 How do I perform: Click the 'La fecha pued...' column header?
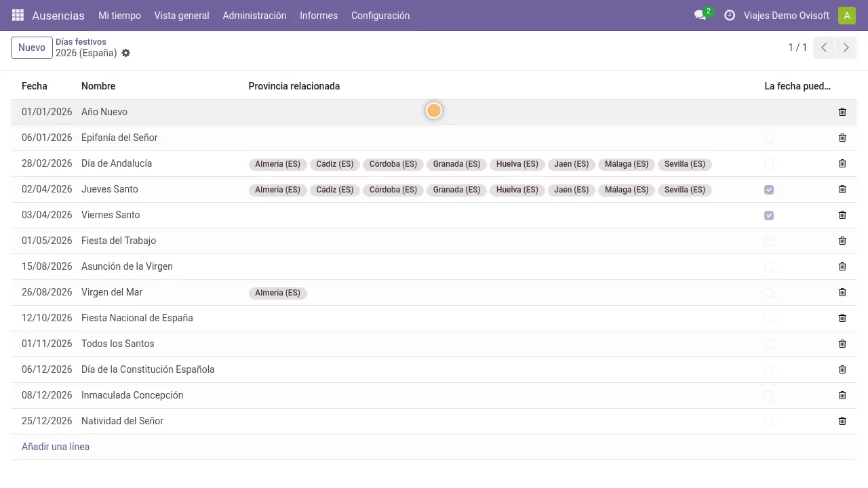pyautogui.click(x=797, y=86)
